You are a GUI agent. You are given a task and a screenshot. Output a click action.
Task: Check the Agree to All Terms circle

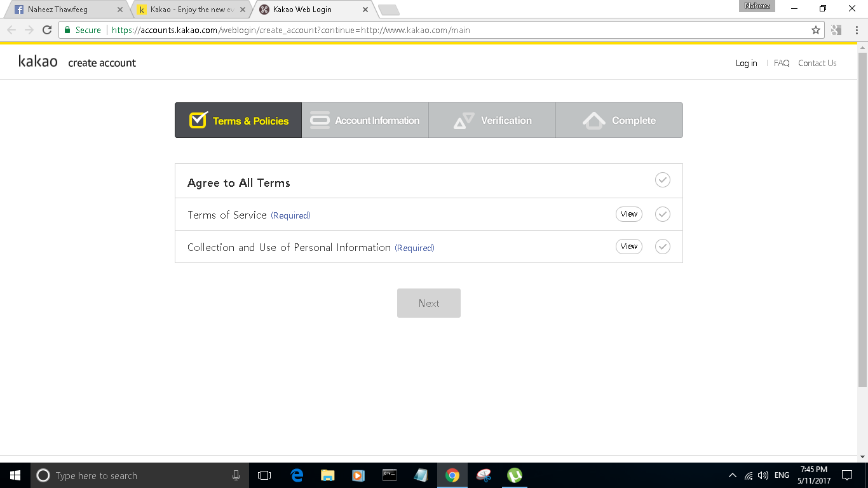coord(663,180)
